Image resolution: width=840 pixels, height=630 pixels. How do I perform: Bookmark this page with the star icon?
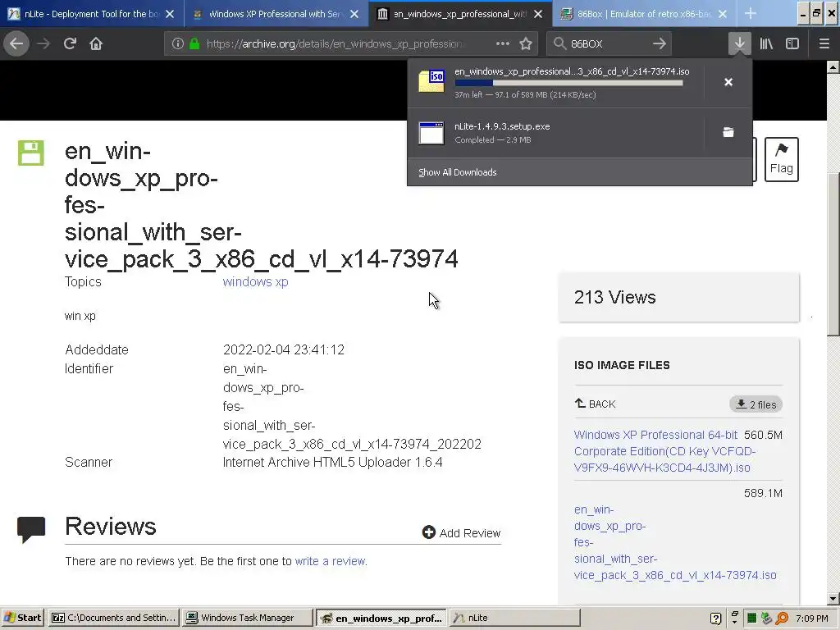(x=526, y=44)
